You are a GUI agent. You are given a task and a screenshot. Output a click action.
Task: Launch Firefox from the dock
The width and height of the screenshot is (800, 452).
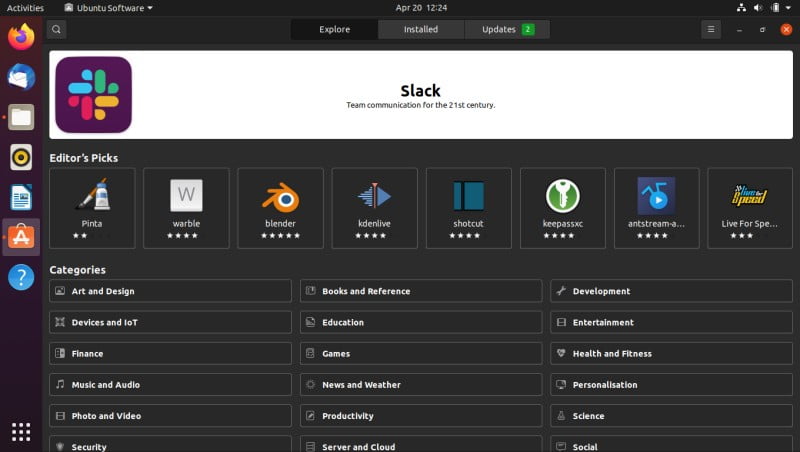(21, 37)
